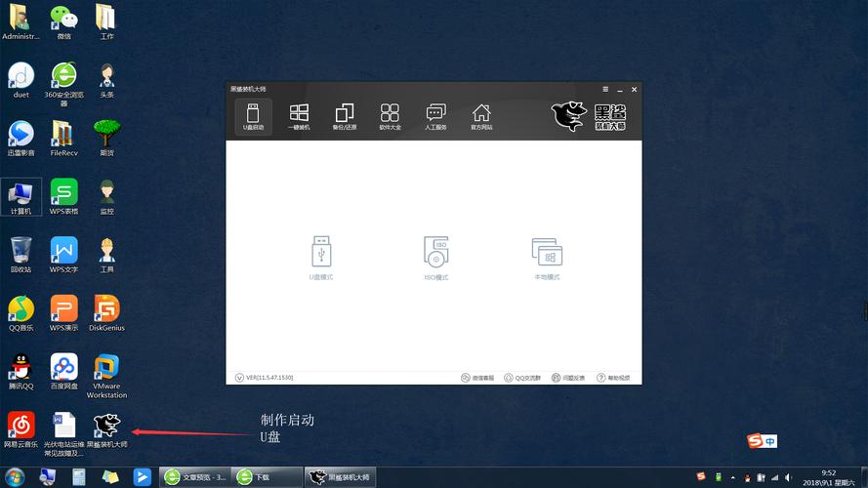Screen dimensions: 868x488
Task: Open the 软件大全 tab
Action: pos(390,117)
